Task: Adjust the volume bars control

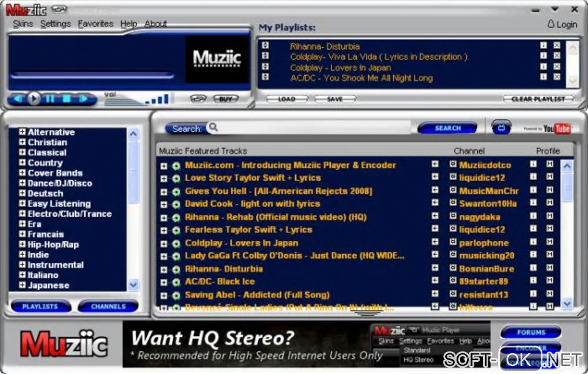Action: tap(157, 99)
